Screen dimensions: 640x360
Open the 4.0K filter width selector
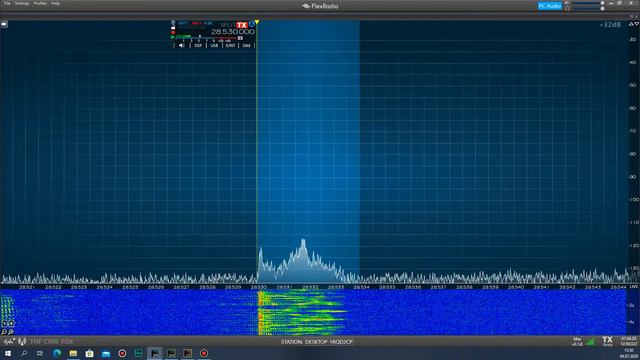pyautogui.click(x=208, y=23)
